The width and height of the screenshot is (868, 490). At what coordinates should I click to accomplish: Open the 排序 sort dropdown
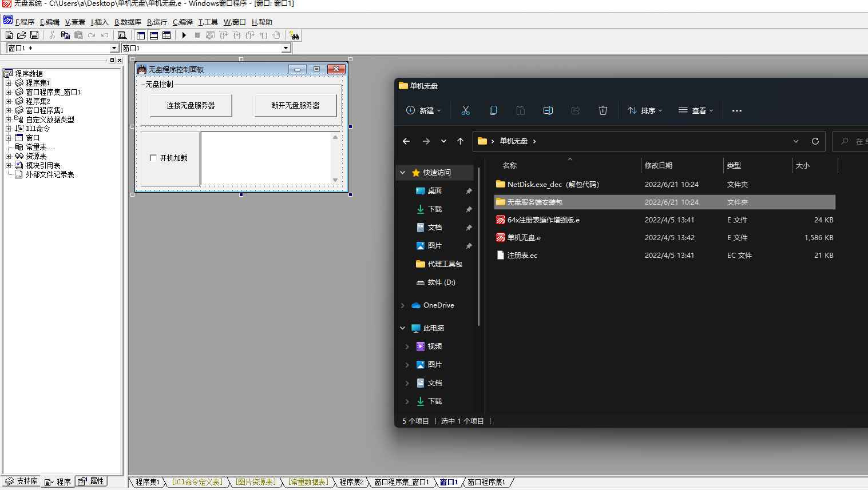tap(645, 110)
